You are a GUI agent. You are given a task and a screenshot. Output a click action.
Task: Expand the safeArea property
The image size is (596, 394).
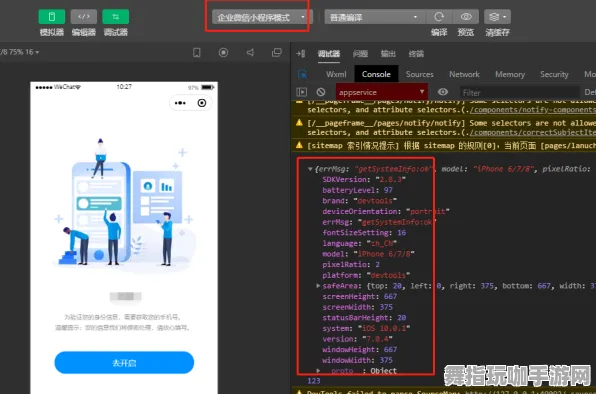click(318, 286)
